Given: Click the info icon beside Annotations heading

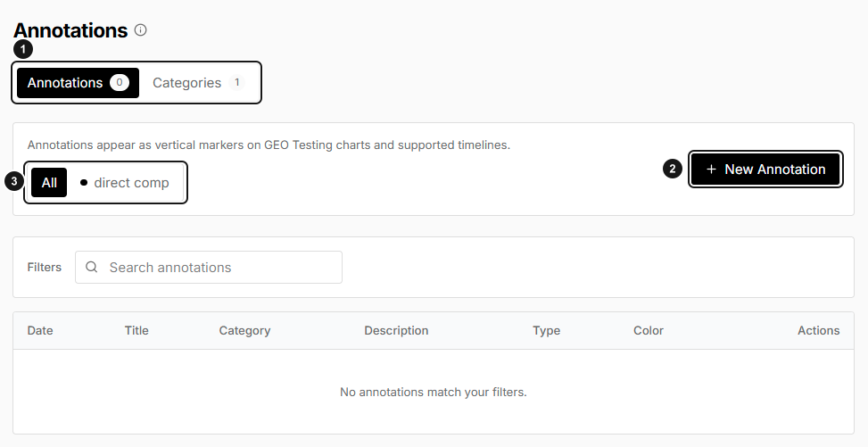Looking at the screenshot, I should pyautogui.click(x=141, y=30).
